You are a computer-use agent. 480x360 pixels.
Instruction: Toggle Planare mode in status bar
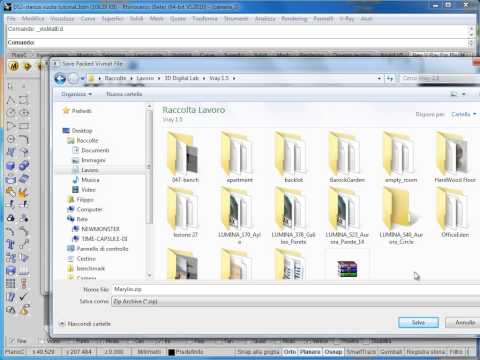pos(310,352)
